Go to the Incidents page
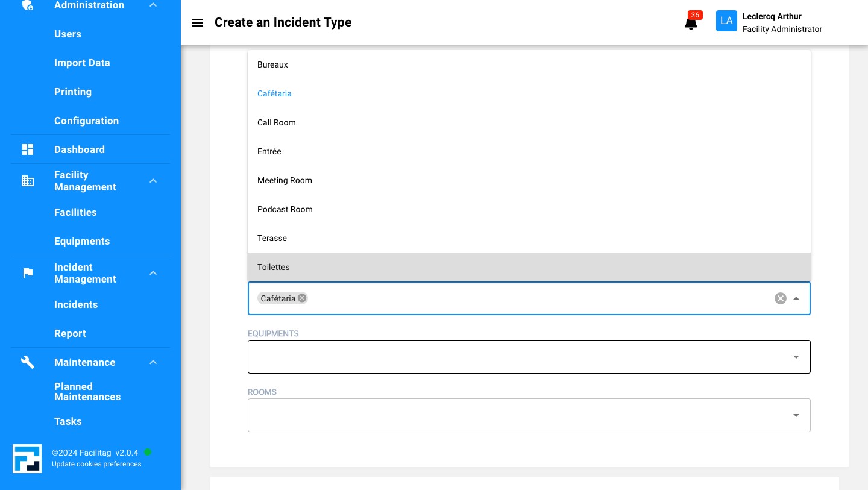Image resolution: width=868 pixels, height=490 pixels. point(76,304)
